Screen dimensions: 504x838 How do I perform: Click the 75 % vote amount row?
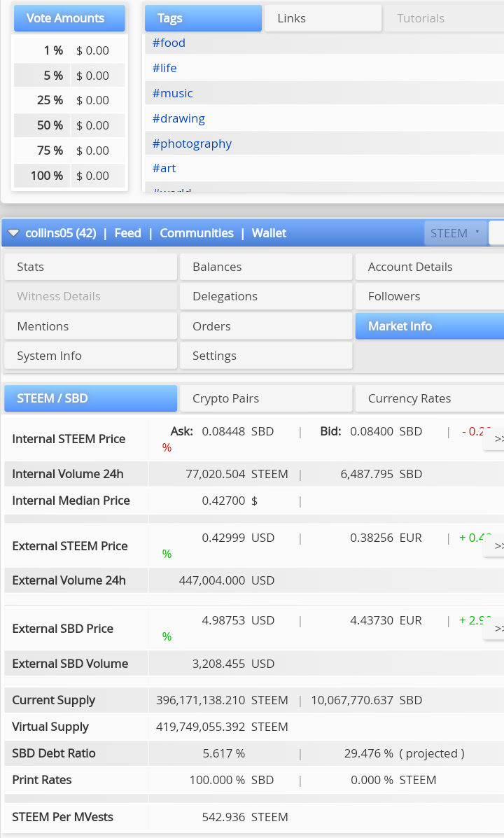tap(69, 151)
